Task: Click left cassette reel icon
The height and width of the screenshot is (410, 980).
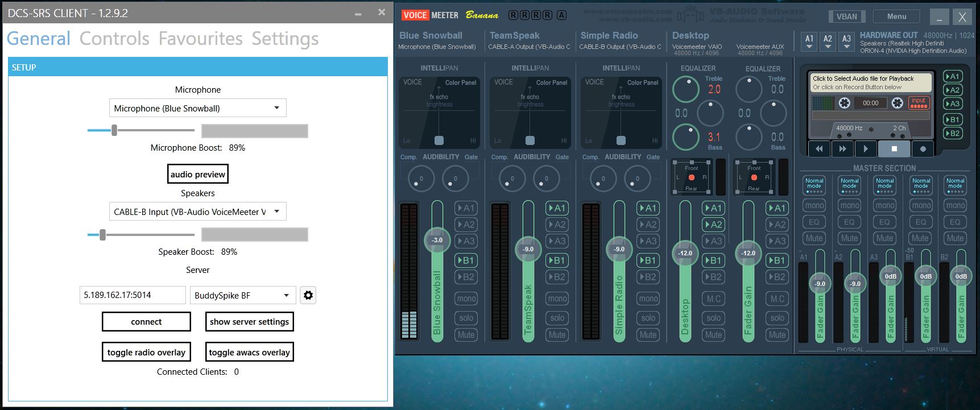Action: pos(845,103)
